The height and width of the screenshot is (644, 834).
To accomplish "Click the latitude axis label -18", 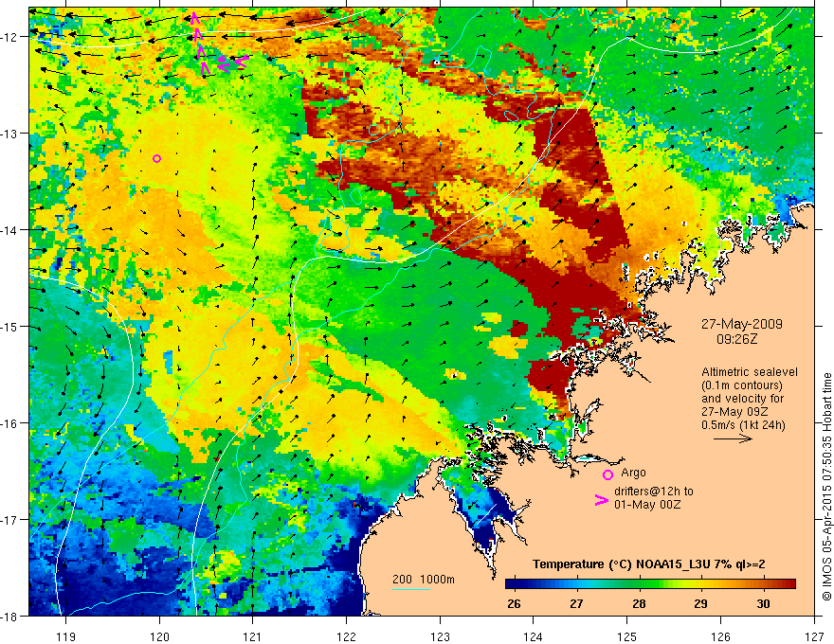I will (9, 617).
